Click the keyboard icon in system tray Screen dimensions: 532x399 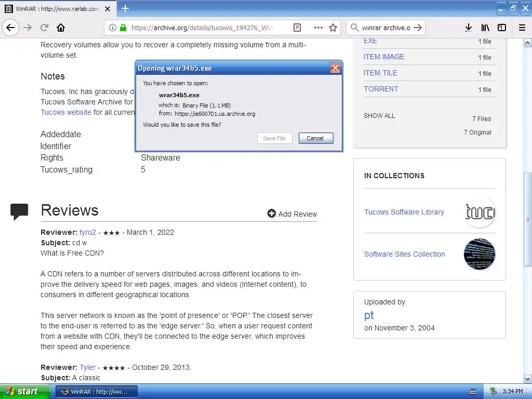coord(473,392)
